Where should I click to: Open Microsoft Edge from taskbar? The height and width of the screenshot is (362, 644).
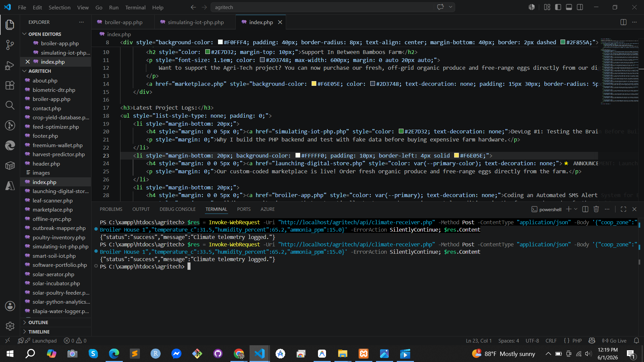[x=114, y=354]
